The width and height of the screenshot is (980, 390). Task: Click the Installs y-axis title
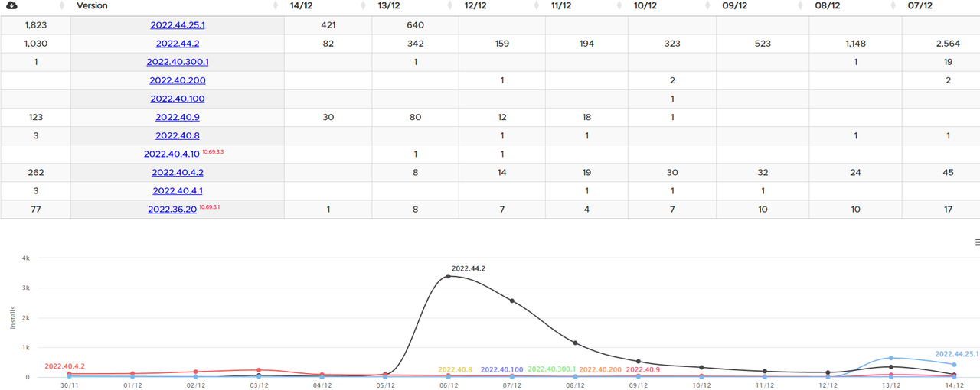(x=13, y=317)
